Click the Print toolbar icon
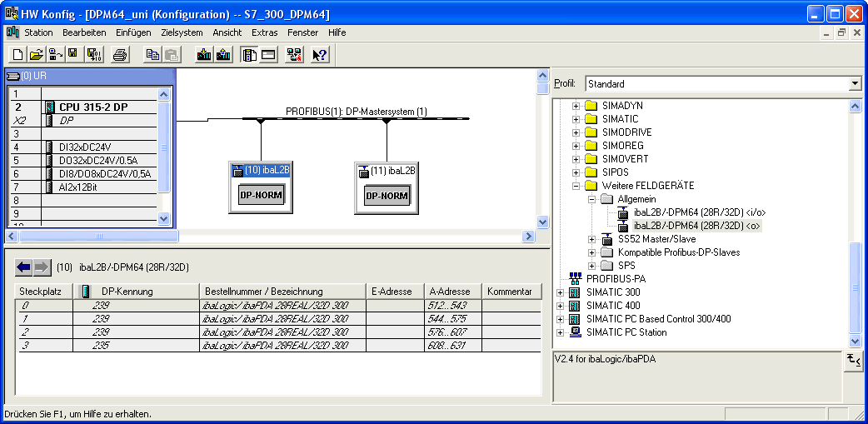Image resolution: width=868 pixels, height=424 pixels. pyautogui.click(x=120, y=55)
